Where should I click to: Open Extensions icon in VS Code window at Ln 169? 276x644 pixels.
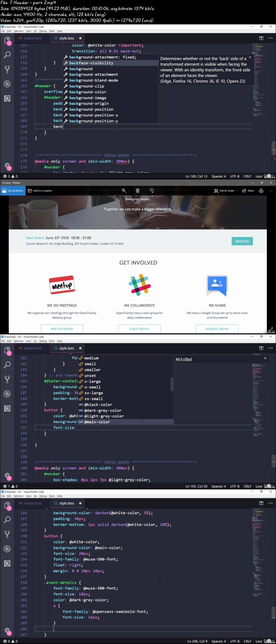(x=7, y=98)
